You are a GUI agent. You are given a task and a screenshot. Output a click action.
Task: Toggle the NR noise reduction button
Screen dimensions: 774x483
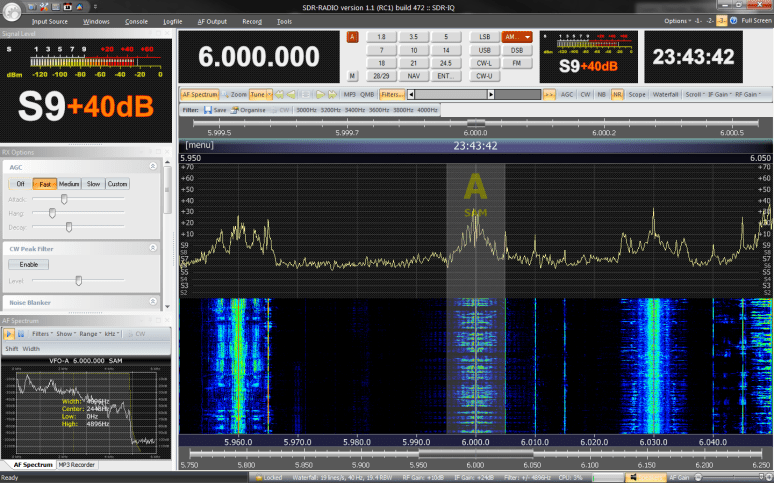pos(617,94)
